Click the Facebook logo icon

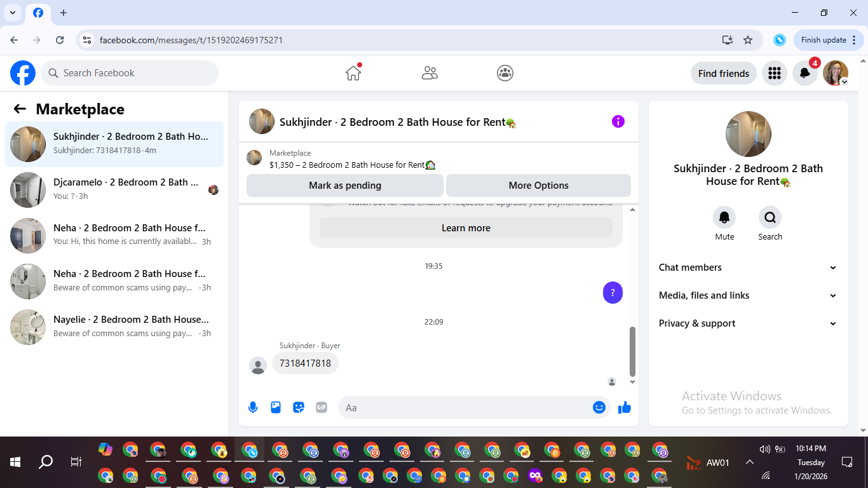[x=23, y=73]
